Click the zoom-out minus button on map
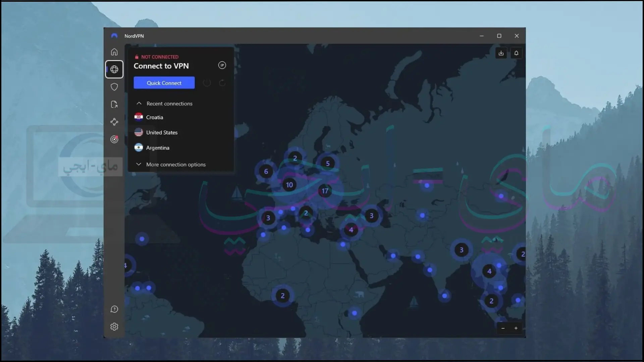 tap(503, 328)
